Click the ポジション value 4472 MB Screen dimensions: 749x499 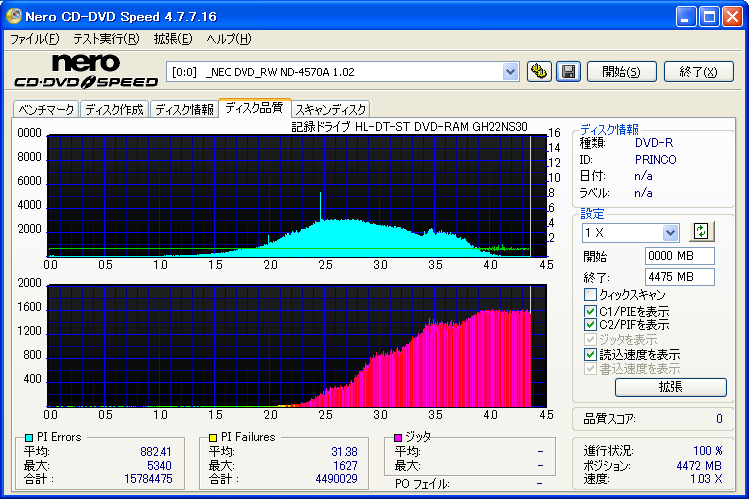[x=699, y=466]
